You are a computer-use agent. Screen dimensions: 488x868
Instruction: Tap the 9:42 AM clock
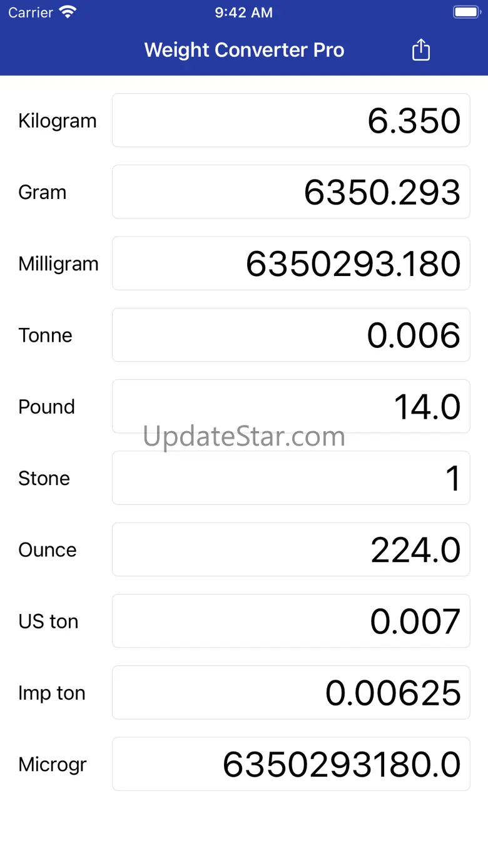[243, 13]
